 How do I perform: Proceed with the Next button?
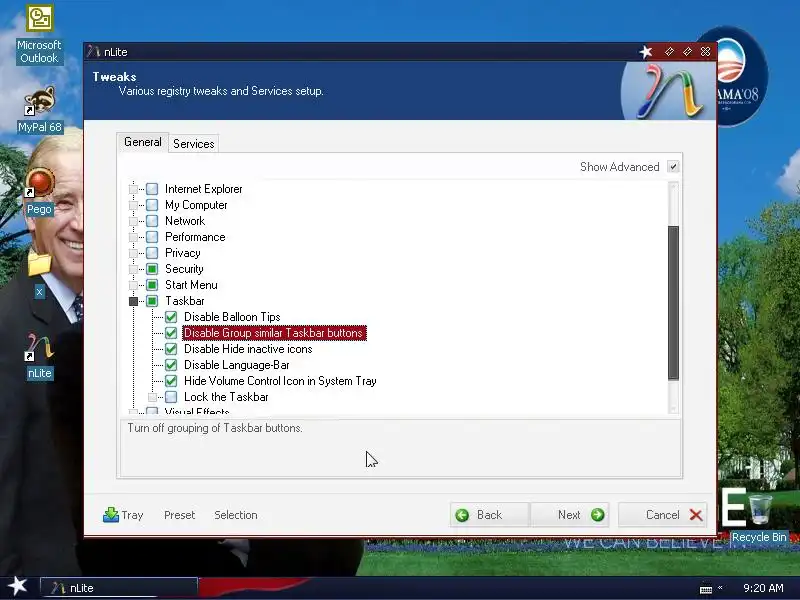pos(570,515)
